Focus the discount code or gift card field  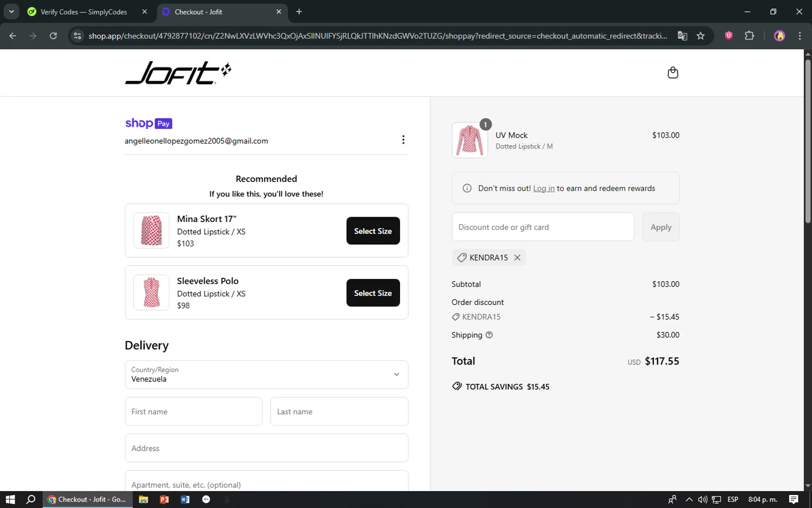coord(543,227)
